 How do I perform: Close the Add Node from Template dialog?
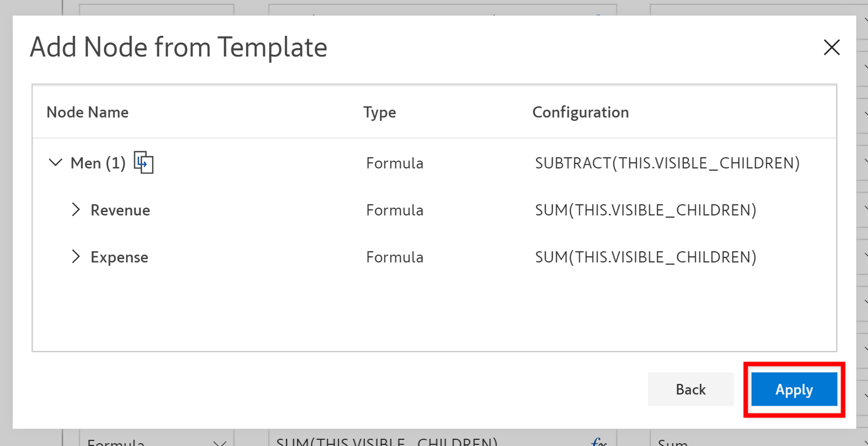[832, 48]
